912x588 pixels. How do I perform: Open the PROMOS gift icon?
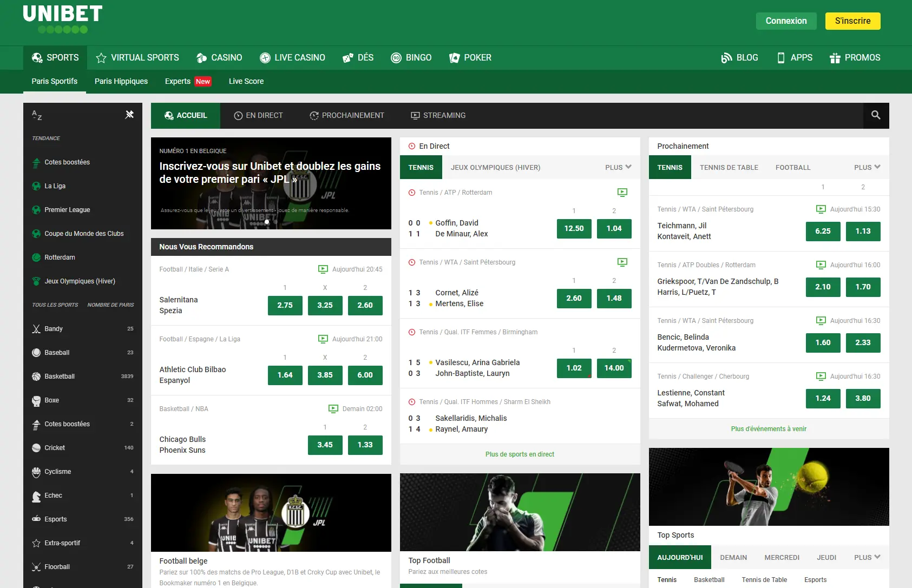point(835,58)
